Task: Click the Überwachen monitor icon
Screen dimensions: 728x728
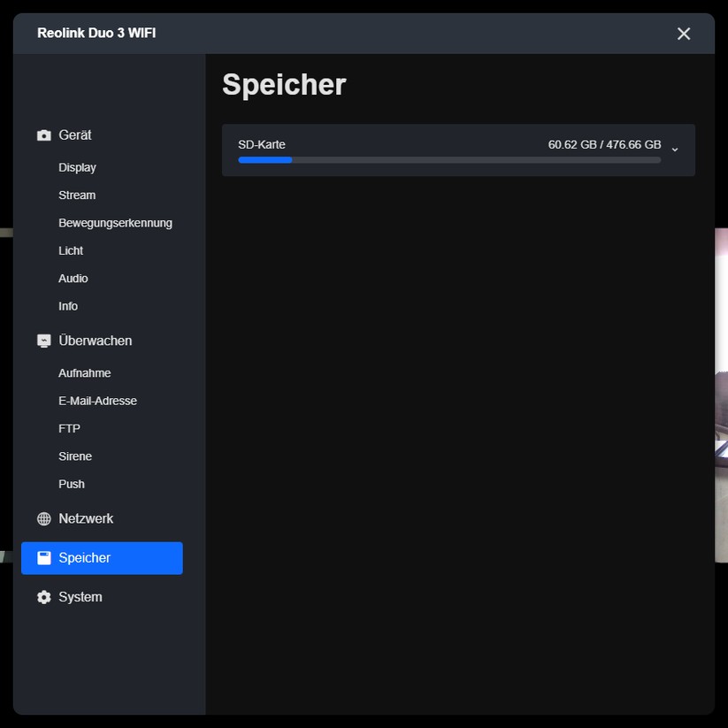Action: [x=43, y=341]
